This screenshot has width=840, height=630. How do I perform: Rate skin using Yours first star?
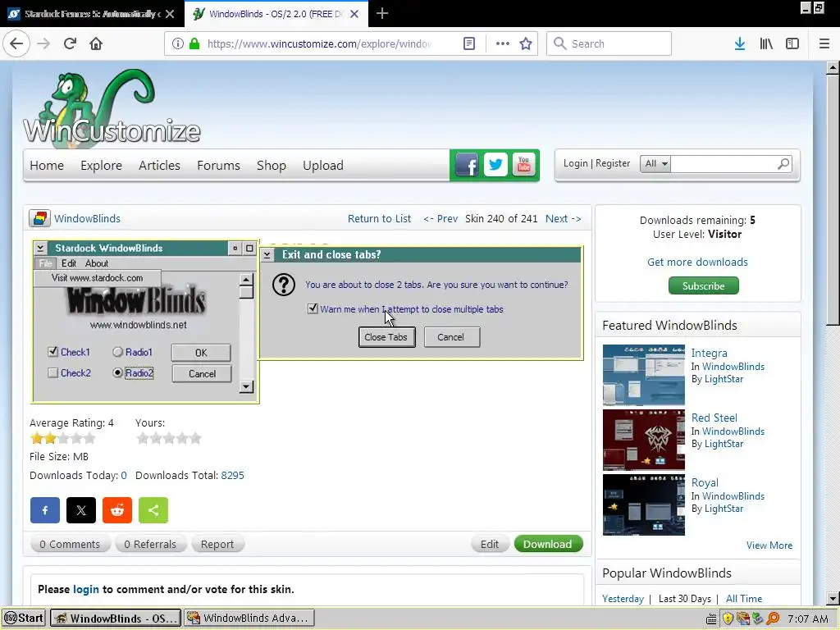coord(143,439)
